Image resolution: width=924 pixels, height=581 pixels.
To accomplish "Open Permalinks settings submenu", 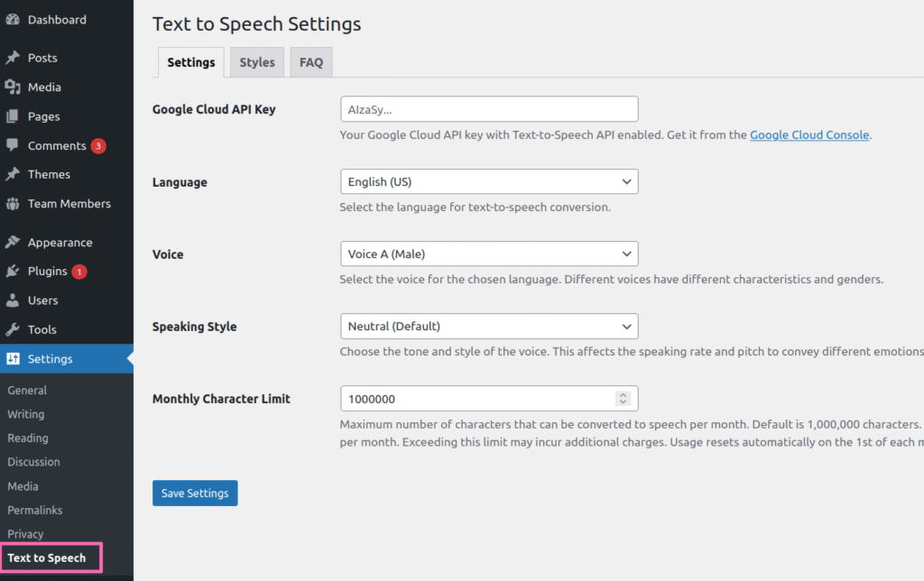I will pos(35,510).
